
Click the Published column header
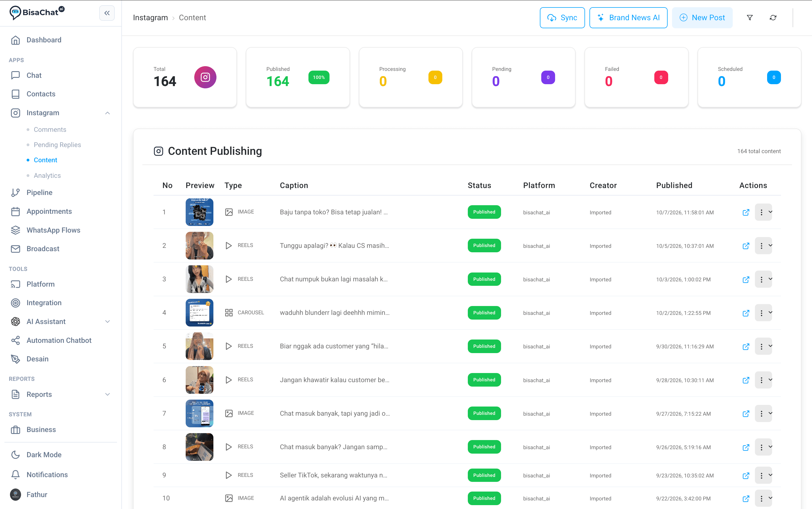674,186
